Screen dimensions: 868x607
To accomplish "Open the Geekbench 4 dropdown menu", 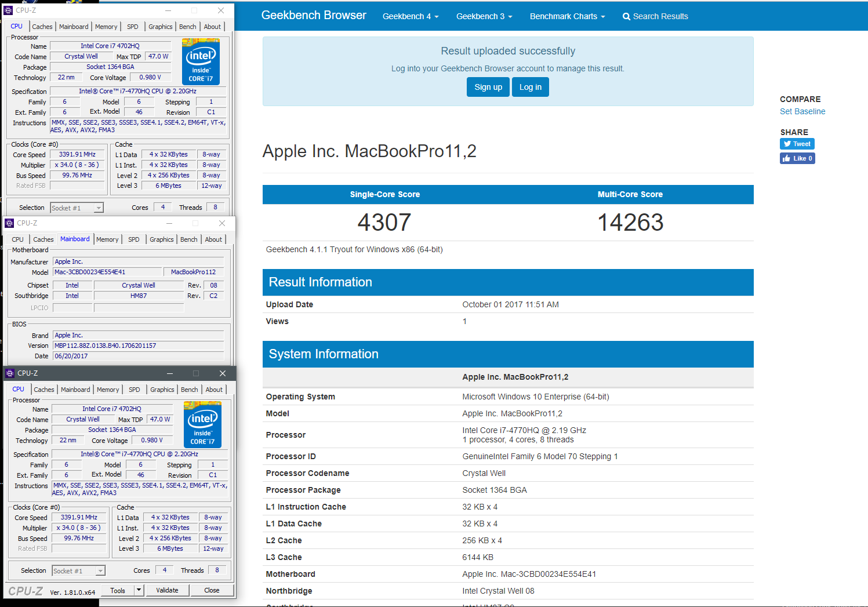I will click(411, 16).
